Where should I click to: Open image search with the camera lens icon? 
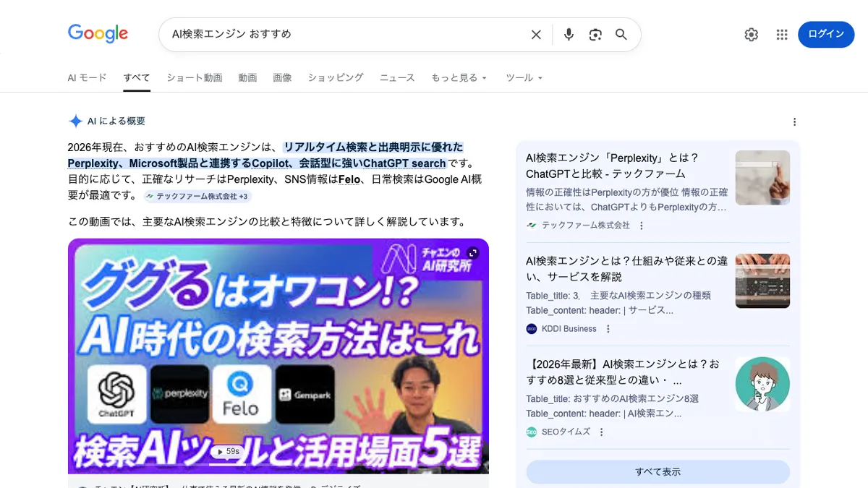pos(595,35)
